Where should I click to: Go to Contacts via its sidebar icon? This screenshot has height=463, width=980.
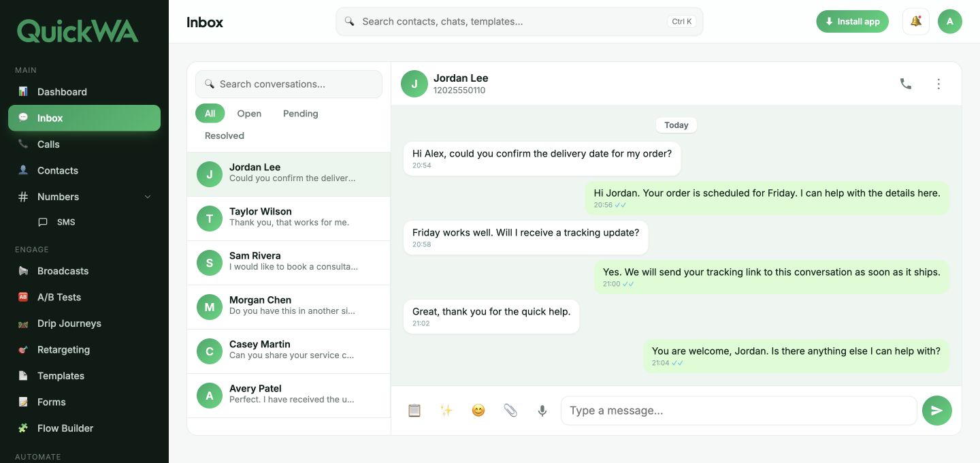pos(23,170)
